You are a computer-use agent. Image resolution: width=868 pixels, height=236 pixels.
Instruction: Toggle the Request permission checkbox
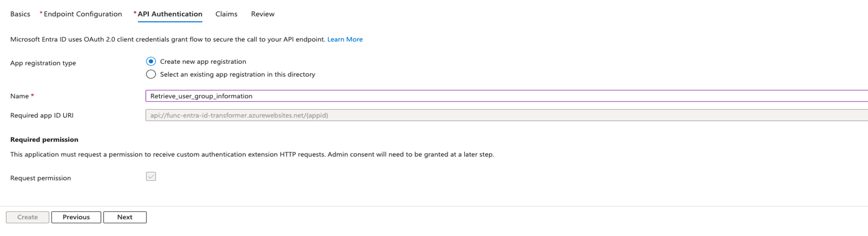click(x=151, y=176)
